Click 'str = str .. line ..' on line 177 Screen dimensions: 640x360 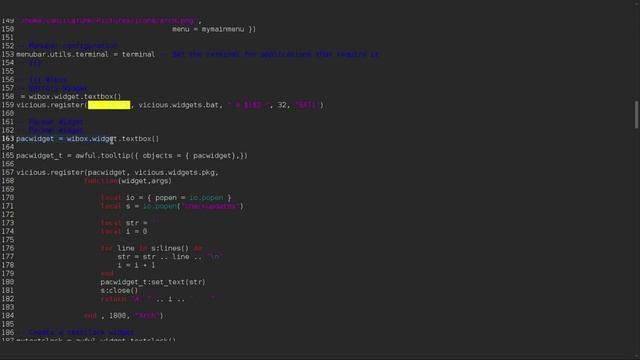tap(159, 257)
